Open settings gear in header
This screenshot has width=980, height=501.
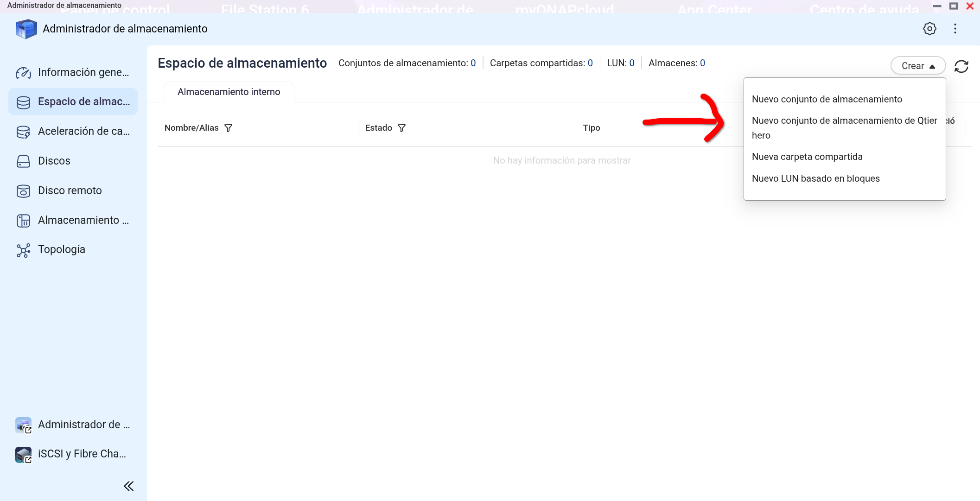(x=929, y=29)
